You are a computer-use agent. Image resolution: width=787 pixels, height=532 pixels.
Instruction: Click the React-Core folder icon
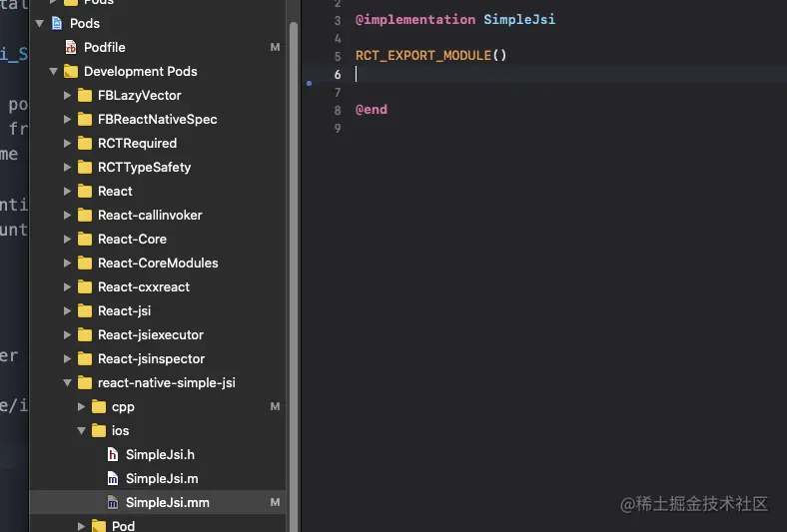(85, 240)
